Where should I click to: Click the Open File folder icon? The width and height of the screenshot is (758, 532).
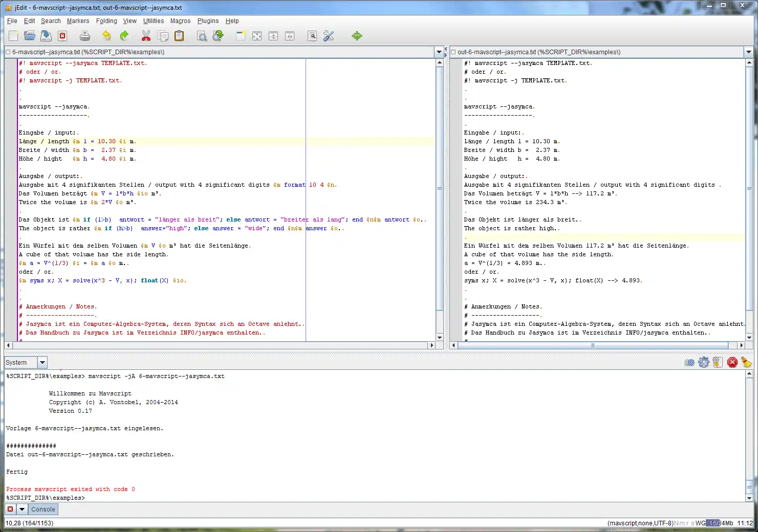pos(30,36)
